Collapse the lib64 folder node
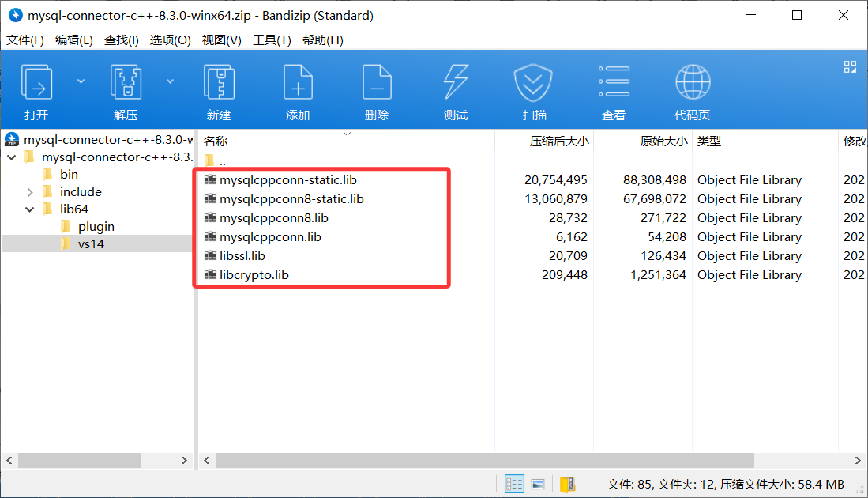868x498 pixels. coord(30,209)
